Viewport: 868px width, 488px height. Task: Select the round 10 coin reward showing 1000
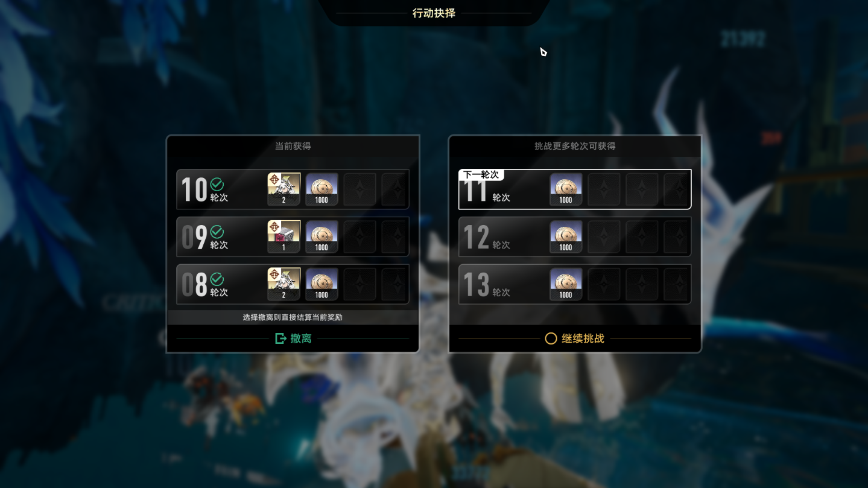coord(322,189)
